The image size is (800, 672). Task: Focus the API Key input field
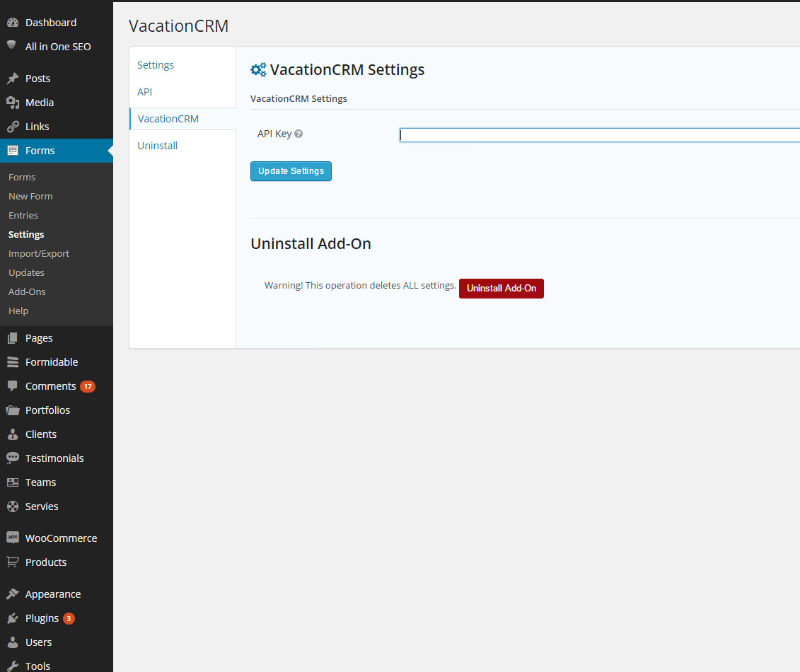point(600,134)
